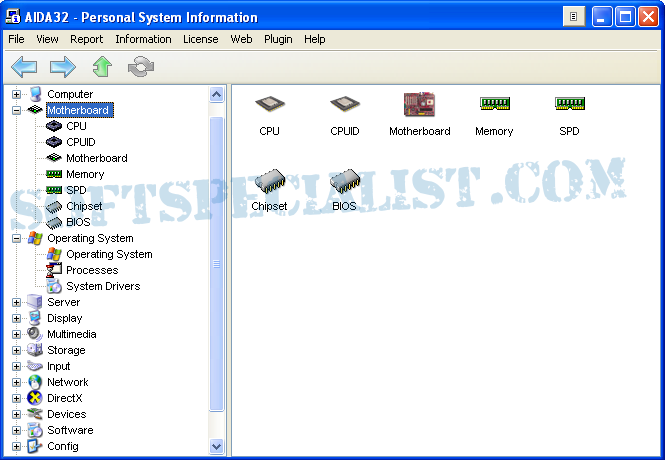
Task: Expand the Config node
Action: (x=16, y=446)
